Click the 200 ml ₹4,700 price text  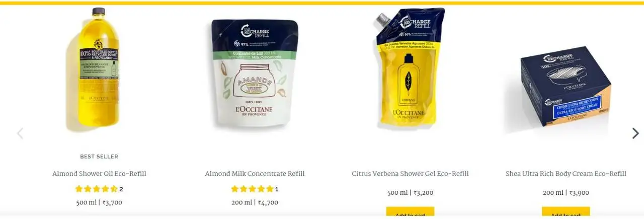tap(255, 203)
